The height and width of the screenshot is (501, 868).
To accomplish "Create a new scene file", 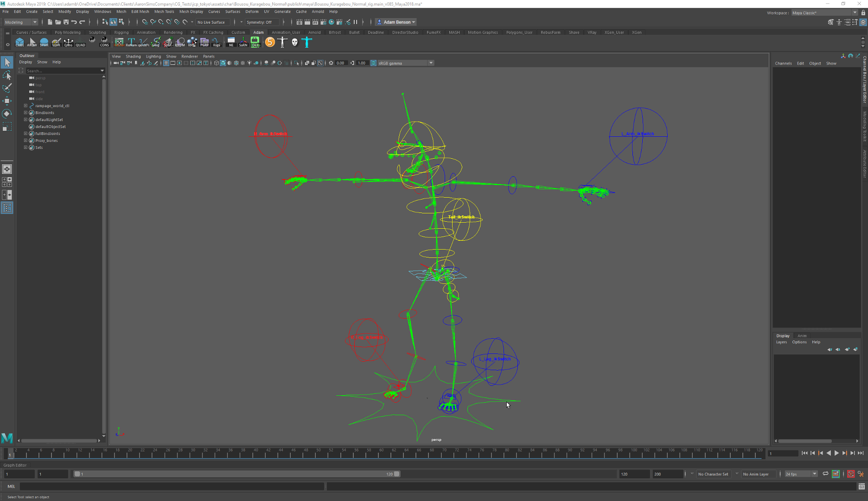I will click(50, 22).
